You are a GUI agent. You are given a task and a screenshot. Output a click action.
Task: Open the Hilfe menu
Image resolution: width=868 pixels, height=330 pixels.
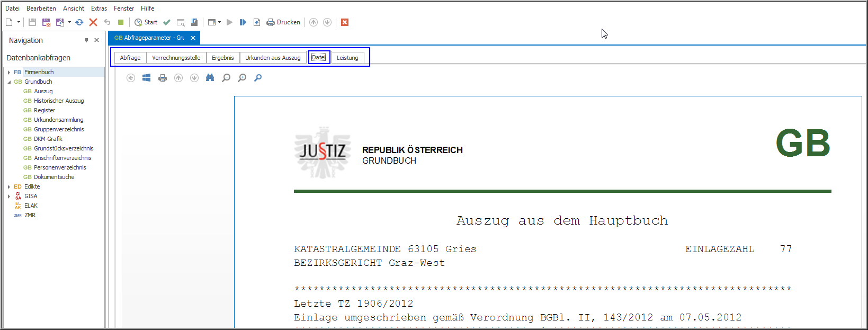[148, 8]
